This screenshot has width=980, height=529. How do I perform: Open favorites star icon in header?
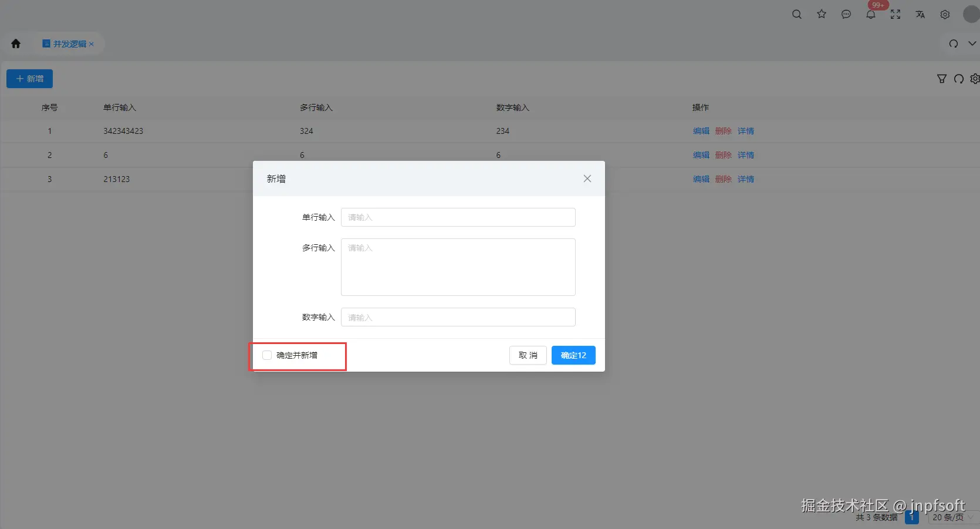tap(822, 14)
